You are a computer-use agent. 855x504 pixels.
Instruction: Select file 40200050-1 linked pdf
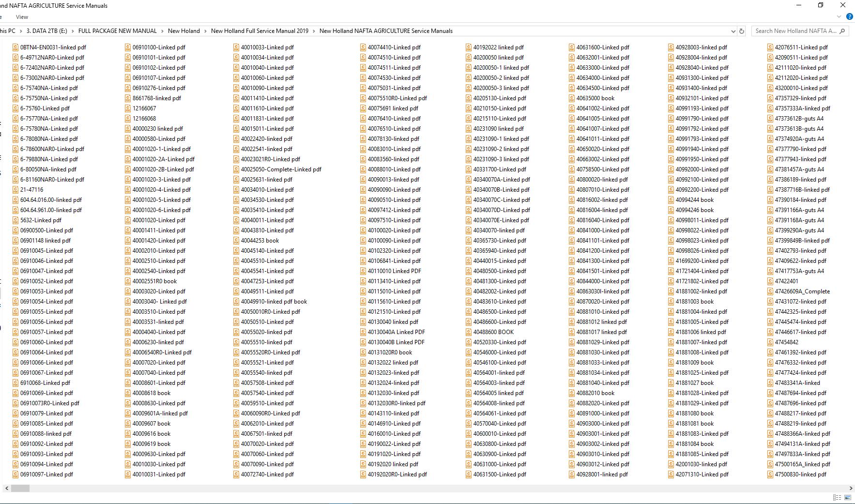[498, 68]
